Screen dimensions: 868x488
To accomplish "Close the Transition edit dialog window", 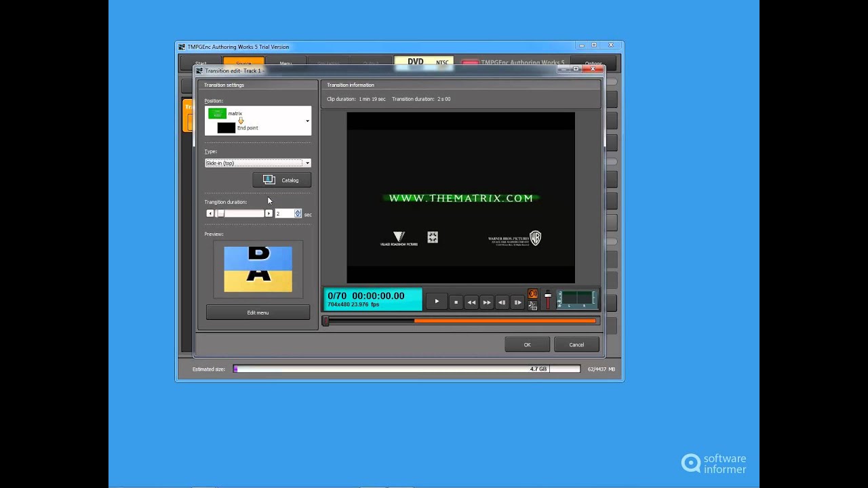I will (x=593, y=69).
